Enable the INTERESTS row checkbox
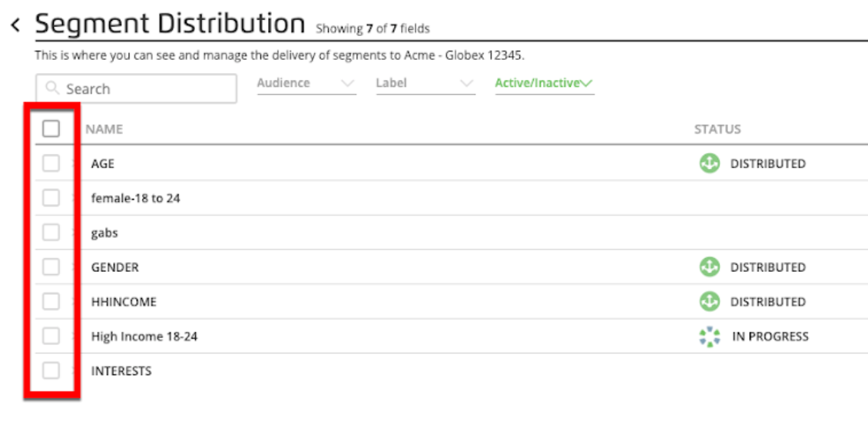 51,371
